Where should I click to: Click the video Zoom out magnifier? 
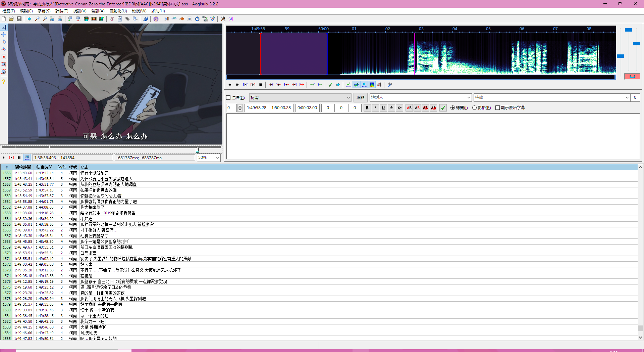[x=45, y=19]
